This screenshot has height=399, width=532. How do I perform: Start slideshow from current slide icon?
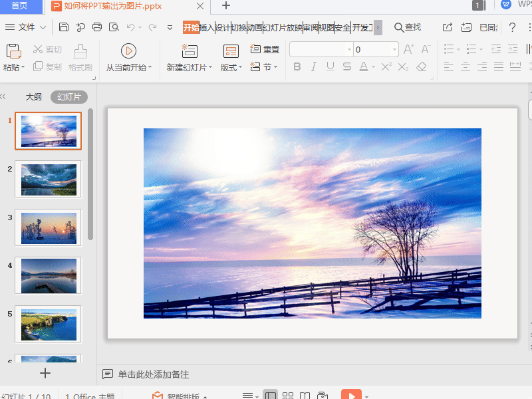point(129,51)
